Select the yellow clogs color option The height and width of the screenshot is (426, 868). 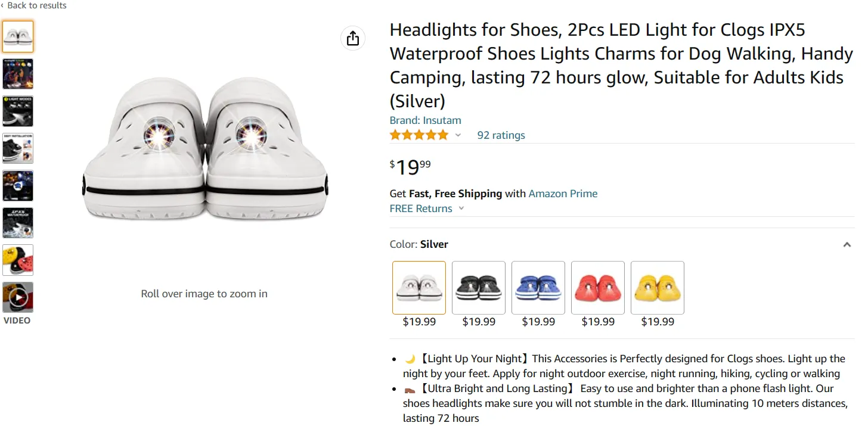tap(658, 288)
